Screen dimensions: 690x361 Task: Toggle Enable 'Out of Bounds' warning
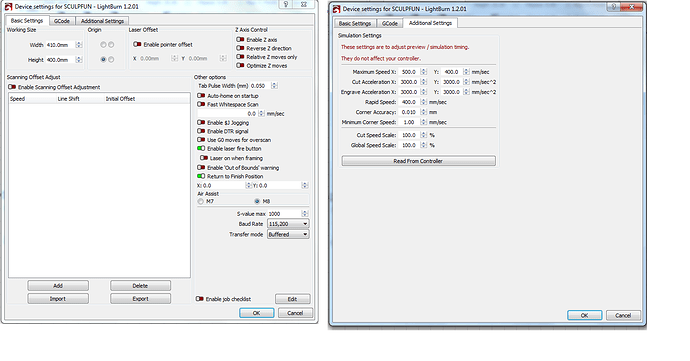[x=201, y=168]
